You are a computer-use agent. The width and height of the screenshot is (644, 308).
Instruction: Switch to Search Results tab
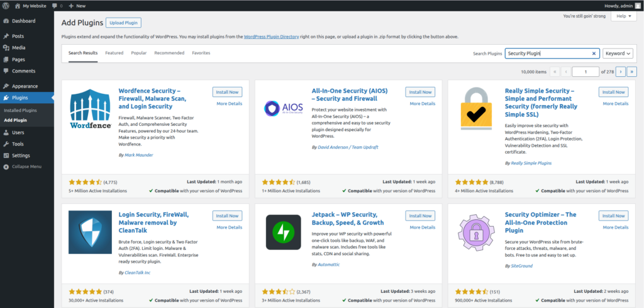(x=83, y=53)
